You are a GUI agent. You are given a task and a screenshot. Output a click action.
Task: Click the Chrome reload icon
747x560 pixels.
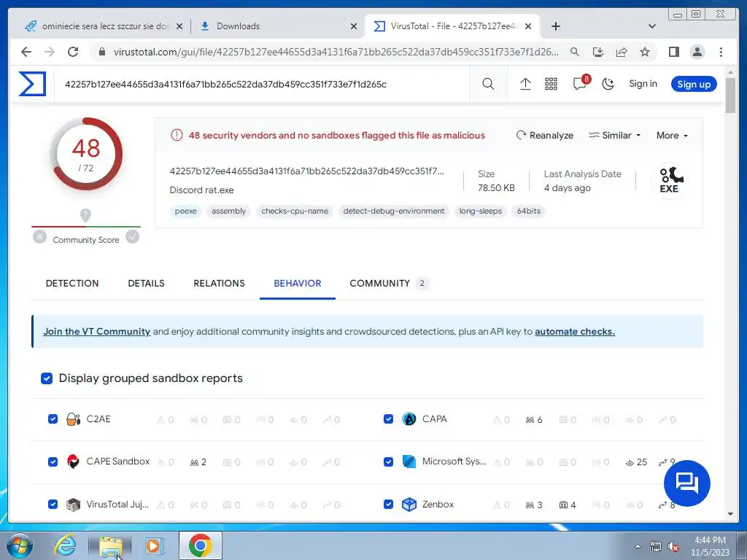[x=73, y=52]
